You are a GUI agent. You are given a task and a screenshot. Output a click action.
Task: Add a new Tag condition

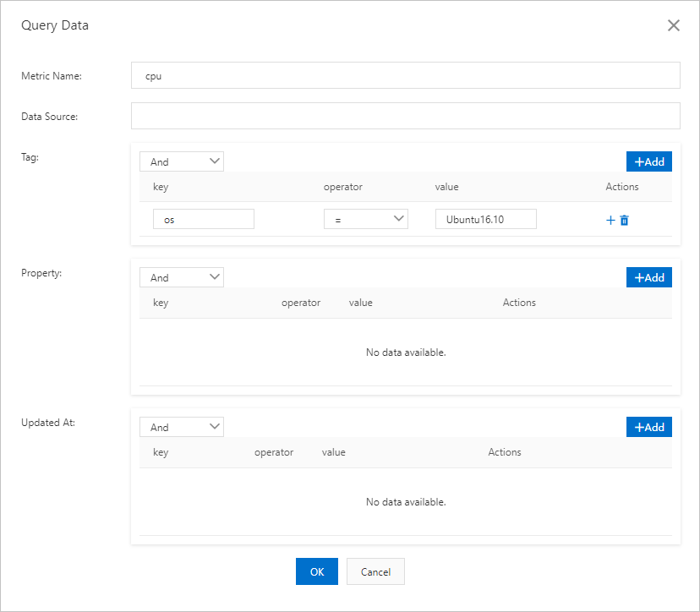click(x=648, y=161)
